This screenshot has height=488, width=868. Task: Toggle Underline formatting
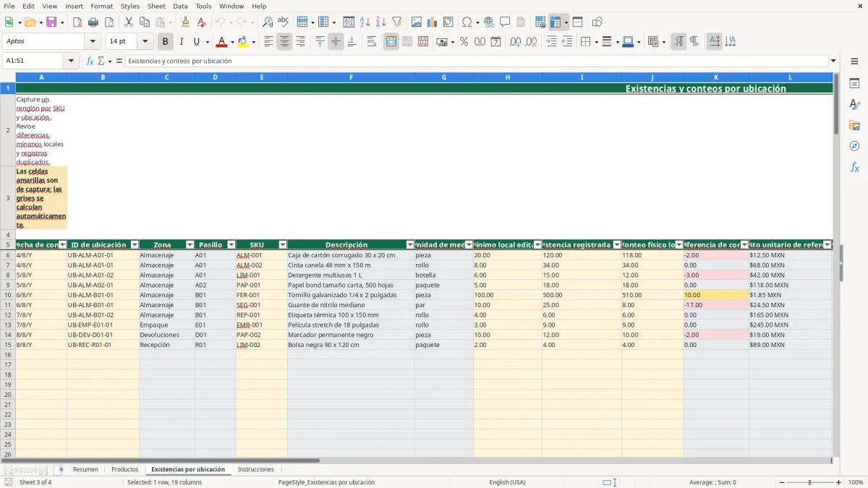tap(196, 42)
